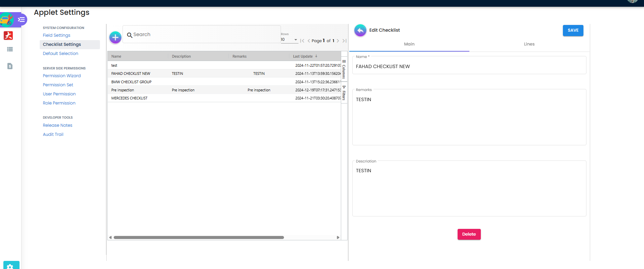This screenshot has height=269, width=644.
Task: Open the invoice document icon in sidebar
Action: click(x=10, y=66)
